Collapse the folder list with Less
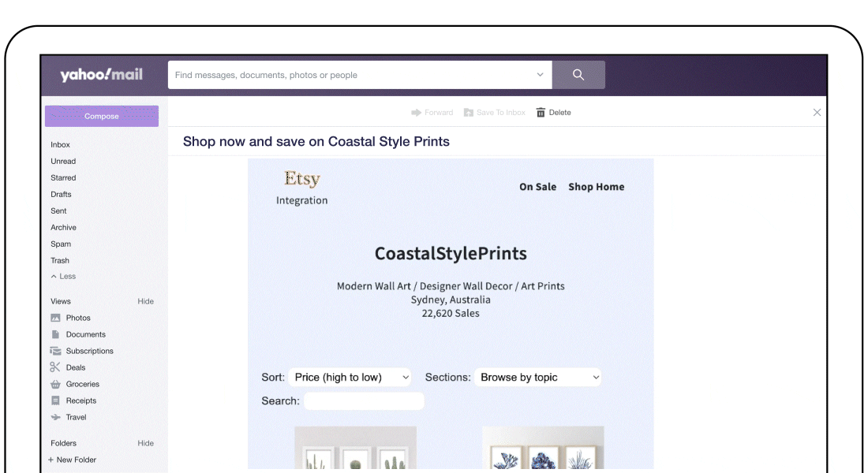This screenshot has height=473, width=868. (63, 277)
